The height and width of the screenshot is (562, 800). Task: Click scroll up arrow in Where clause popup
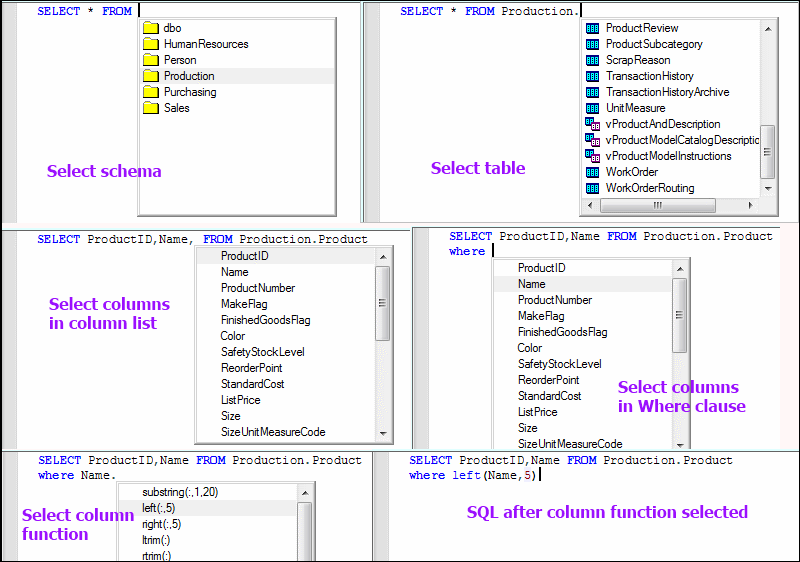680,269
